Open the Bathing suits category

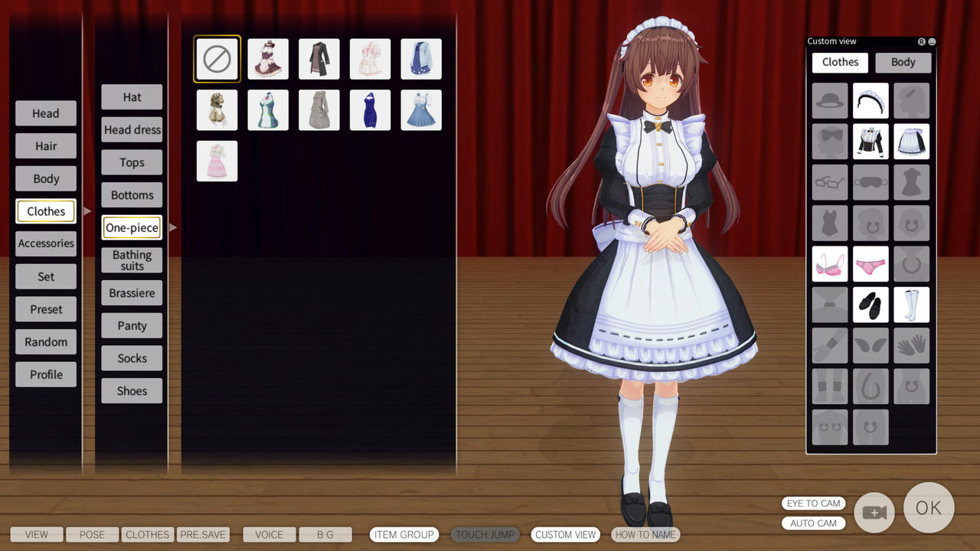pos(131,259)
